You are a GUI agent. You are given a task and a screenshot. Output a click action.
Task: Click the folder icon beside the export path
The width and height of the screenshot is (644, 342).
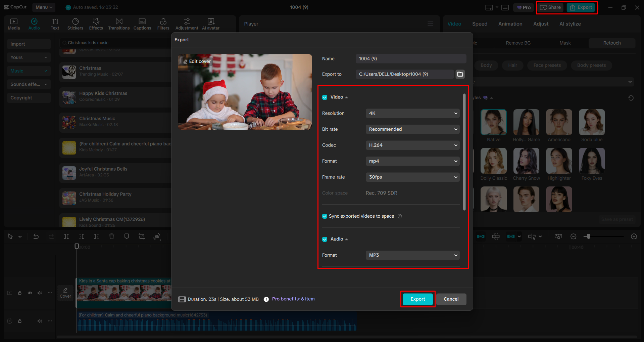pos(460,74)
